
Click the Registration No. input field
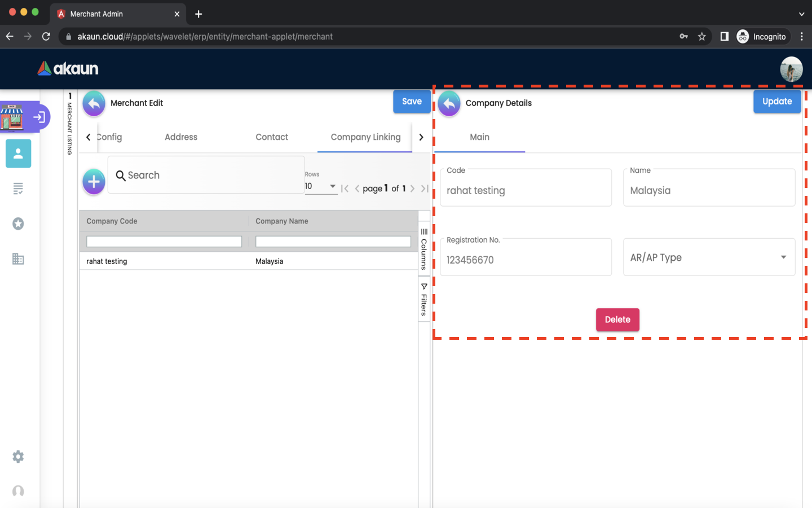coord(526,260)
